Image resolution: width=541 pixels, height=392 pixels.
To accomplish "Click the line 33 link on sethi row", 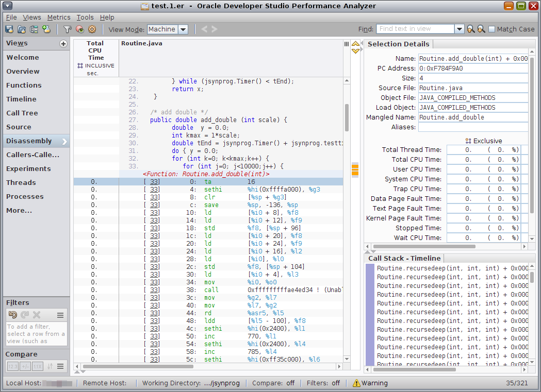I will (x=154, y=190).
